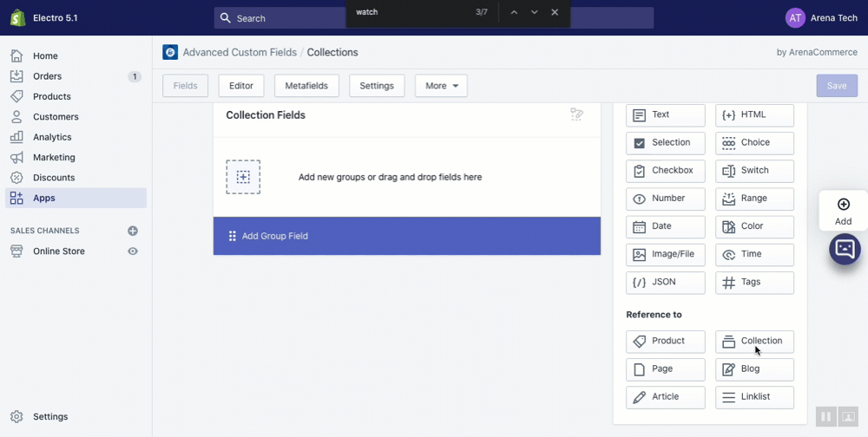Switch to the Metafields tab
Screen dimensions: 868x437
click(x=306, y=86)
